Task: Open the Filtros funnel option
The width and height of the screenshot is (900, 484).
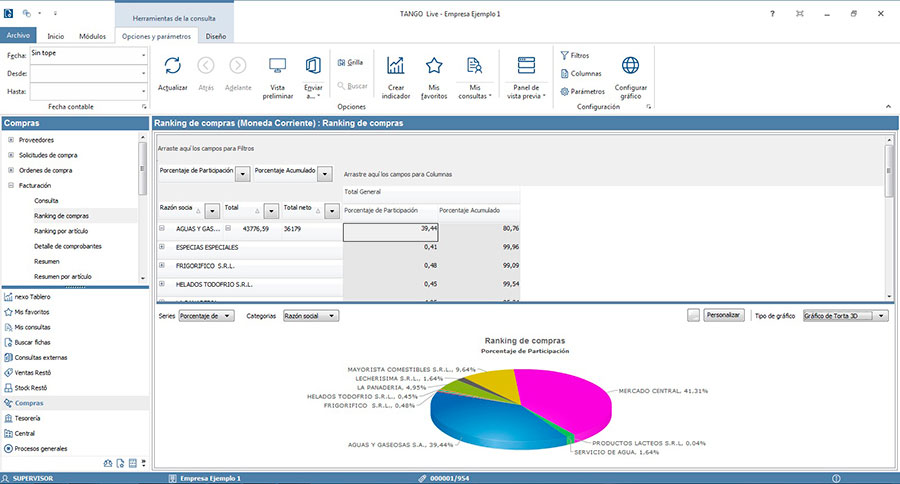Action: 575,55
